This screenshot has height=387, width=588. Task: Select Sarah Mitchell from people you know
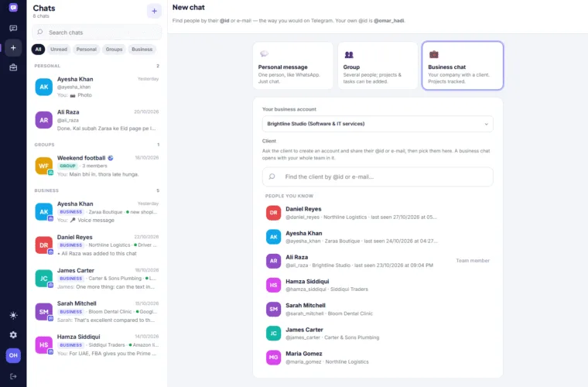click(x=378, y=310)
